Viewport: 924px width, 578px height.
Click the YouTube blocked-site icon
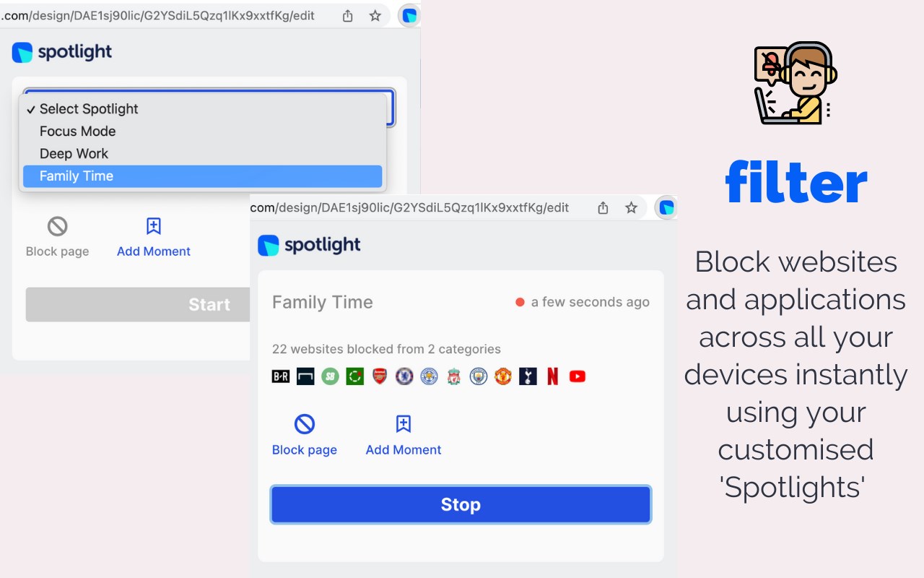[577, 376]
